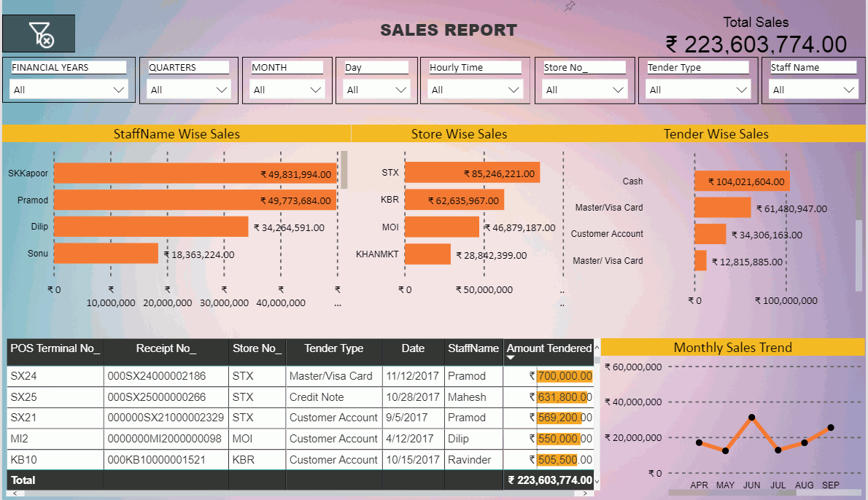
Task: Click the JUN data point on trend line
Action: point(751,418)
